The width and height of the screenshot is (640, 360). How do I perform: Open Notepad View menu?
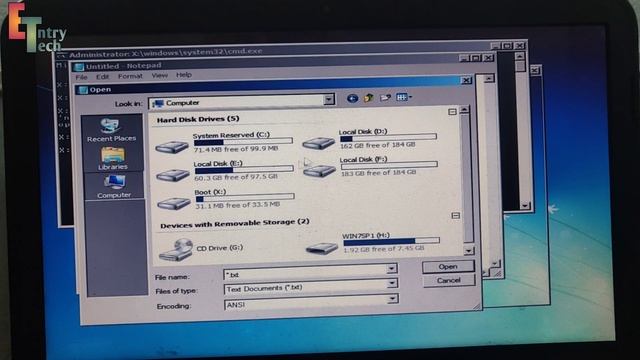(160, 75)
